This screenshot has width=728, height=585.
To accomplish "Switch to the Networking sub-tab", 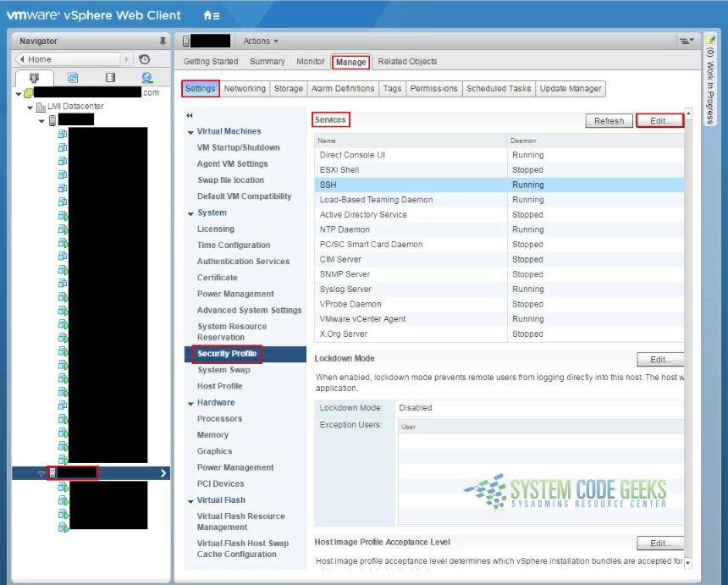I will [x=245, y=88].
